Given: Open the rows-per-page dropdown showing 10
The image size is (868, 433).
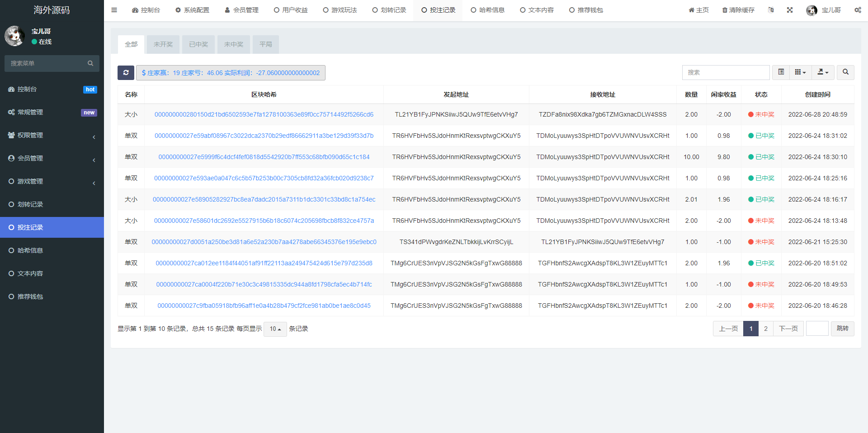Looking at the screenshot, I should tap(275, 329).
